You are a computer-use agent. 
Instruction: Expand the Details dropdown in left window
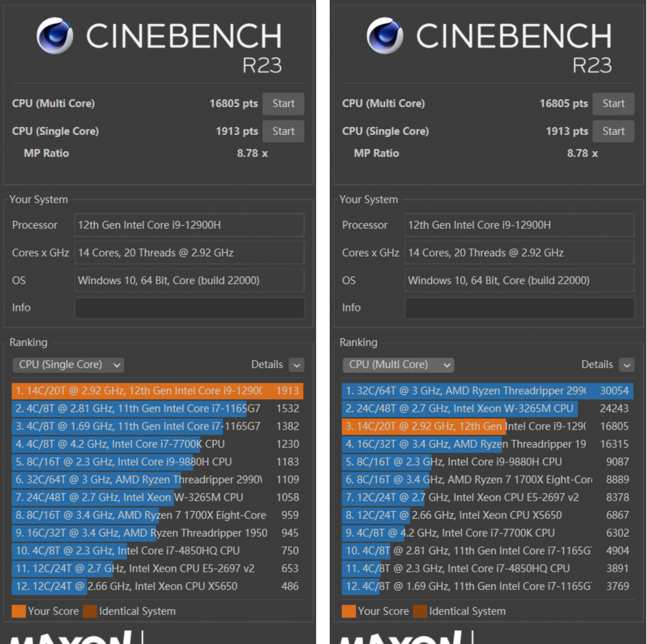(x=297, y=365)
